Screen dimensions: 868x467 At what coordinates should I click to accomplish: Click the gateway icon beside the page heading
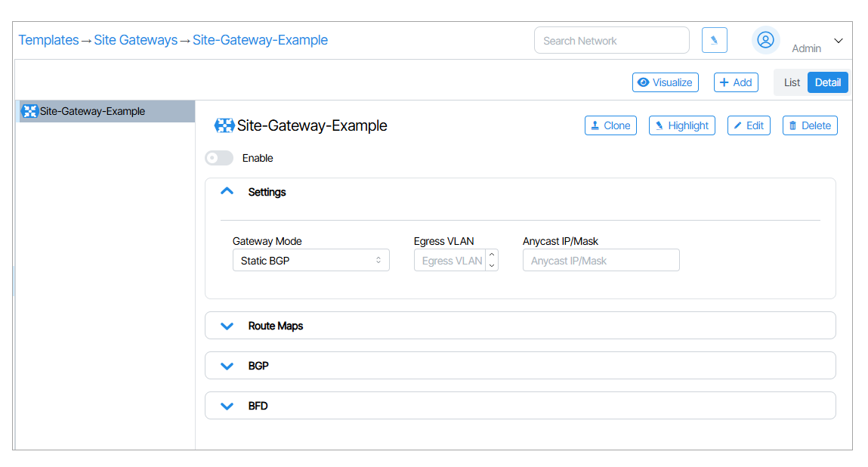click(224, 125)
